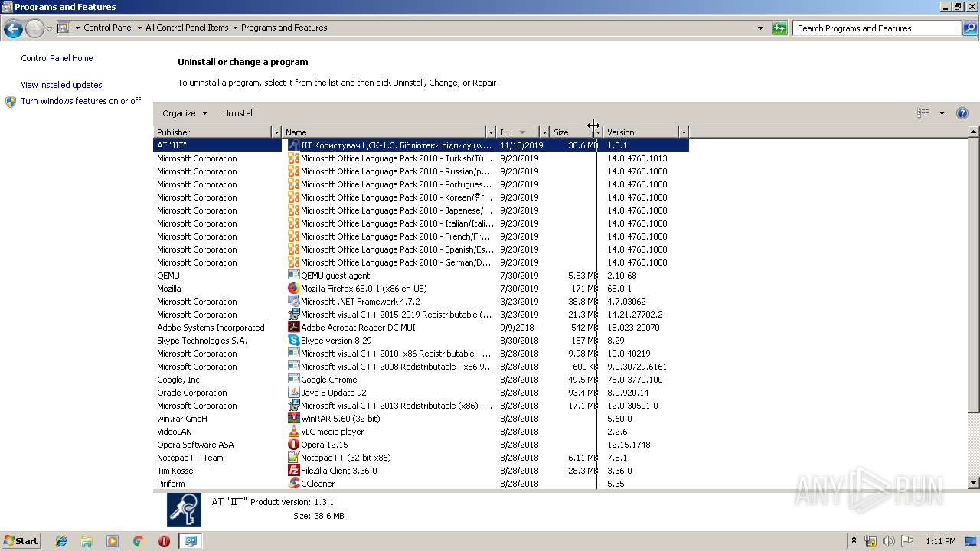Click Programs and Features breadcrumb

click(x=284, y=28)
